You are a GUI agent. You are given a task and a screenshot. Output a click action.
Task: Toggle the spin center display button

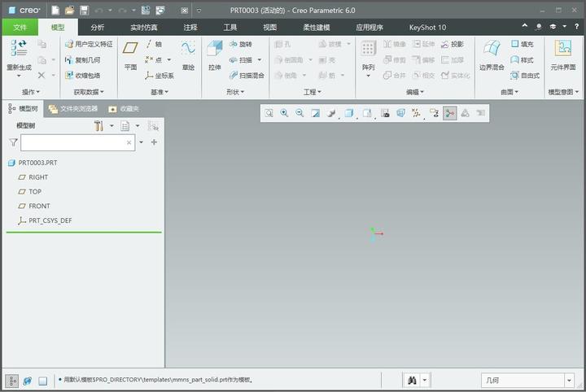449,113
